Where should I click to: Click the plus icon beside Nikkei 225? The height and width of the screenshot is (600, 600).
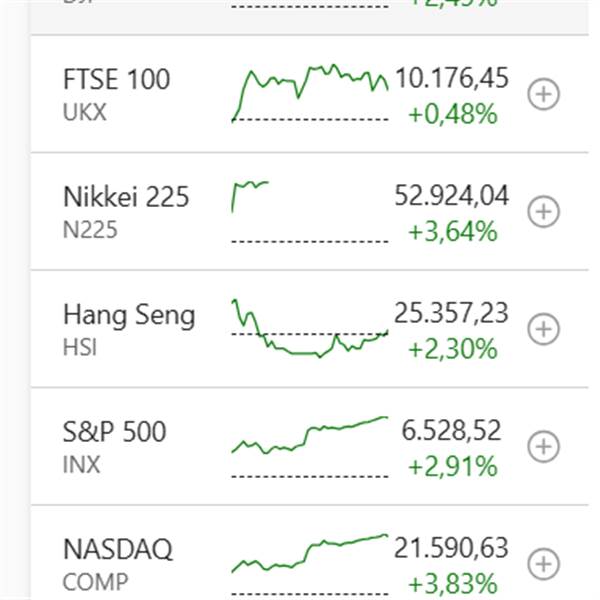tap(543, 212)
